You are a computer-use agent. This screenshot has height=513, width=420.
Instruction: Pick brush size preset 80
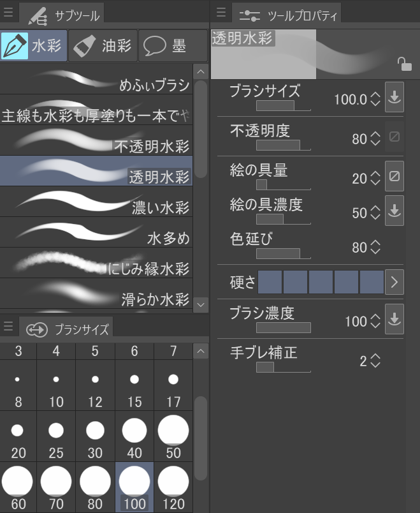point(95,487)
